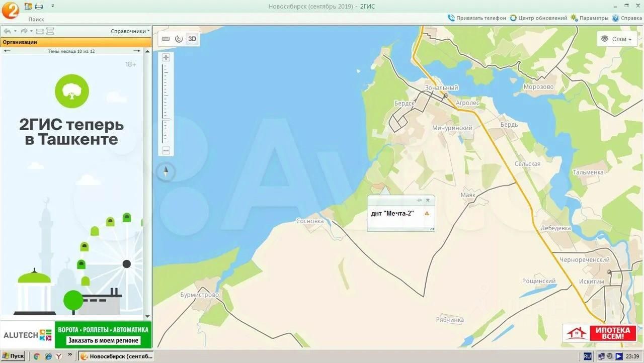644x363 pixels.
Task: Click the radius search tool icon
Action: (179, 39)
